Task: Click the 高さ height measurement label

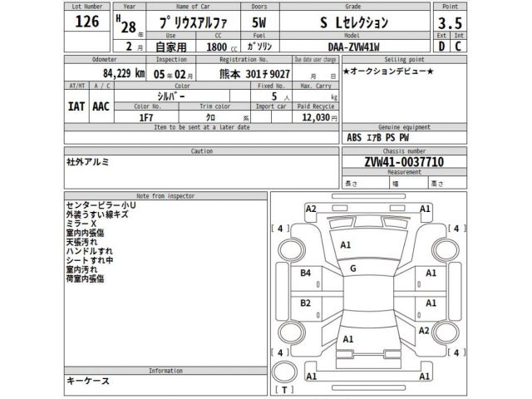Action: tap(437, 184)
